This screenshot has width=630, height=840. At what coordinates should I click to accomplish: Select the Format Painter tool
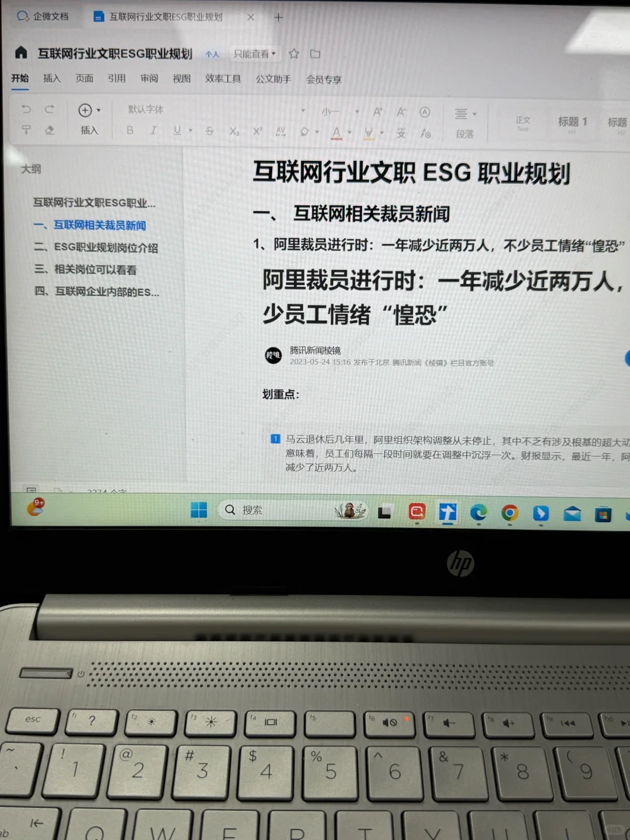click(x=26, y=130)
